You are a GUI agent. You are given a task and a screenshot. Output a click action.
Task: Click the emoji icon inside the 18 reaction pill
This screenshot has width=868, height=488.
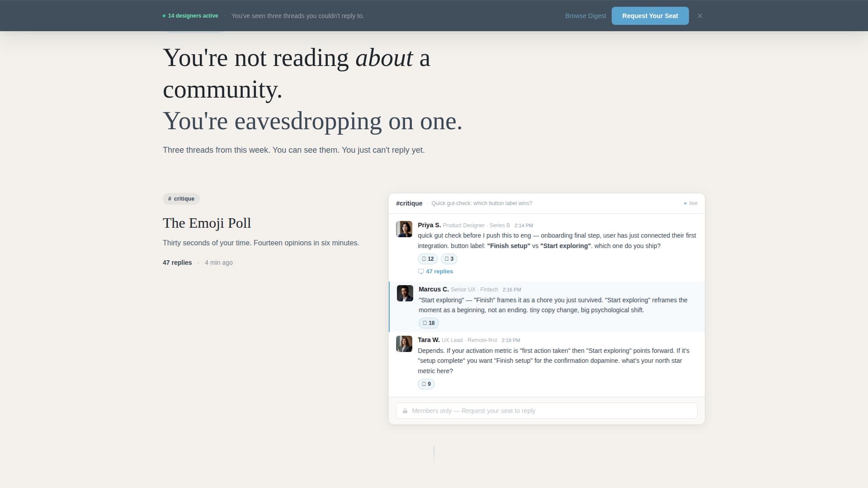[x=425, y=323]
